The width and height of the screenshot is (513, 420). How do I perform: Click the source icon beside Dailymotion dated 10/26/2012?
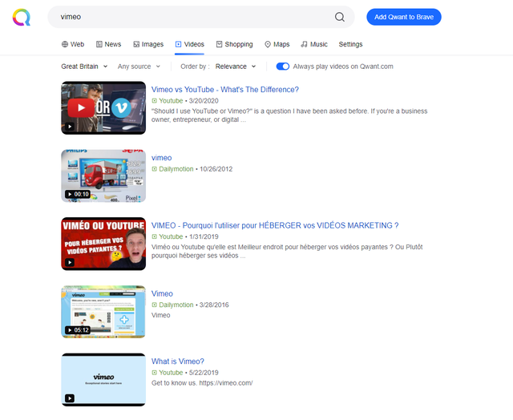pos(154,169)
